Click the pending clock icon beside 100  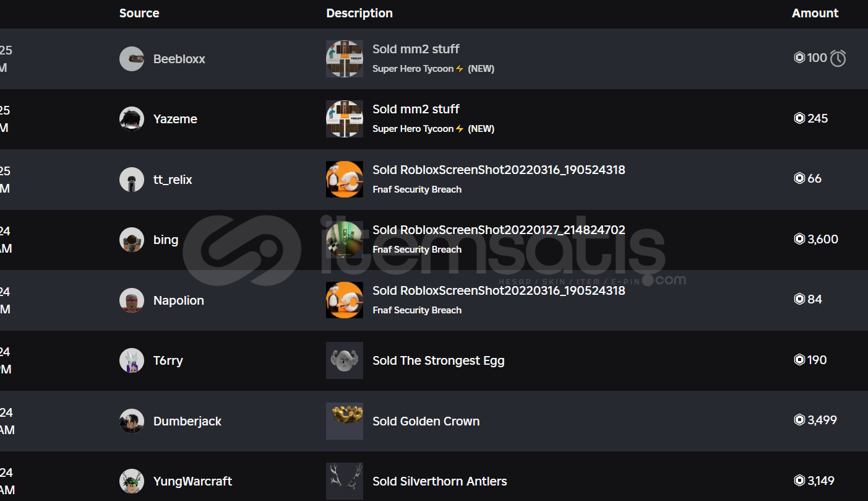pos(838,58)
